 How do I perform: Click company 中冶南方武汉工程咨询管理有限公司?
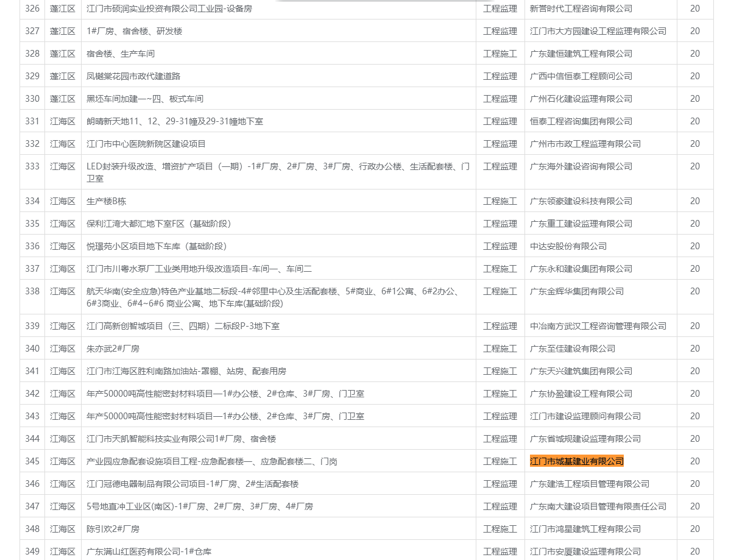(x=598, y=326)
